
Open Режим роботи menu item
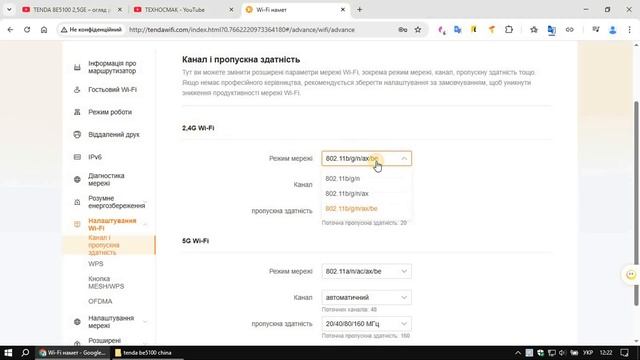(x=110, y=112)
